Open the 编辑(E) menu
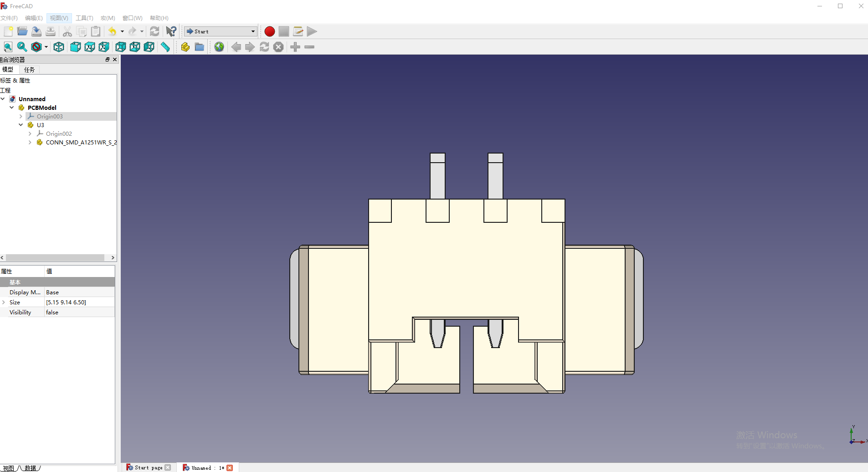The image size is (868, 472). [34, 18]
